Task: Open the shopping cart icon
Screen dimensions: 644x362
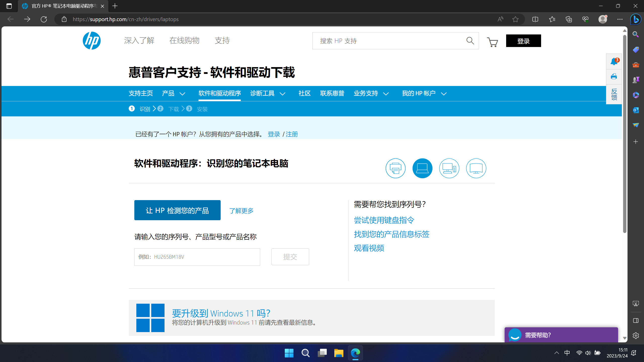Action: tap(492, 42)
